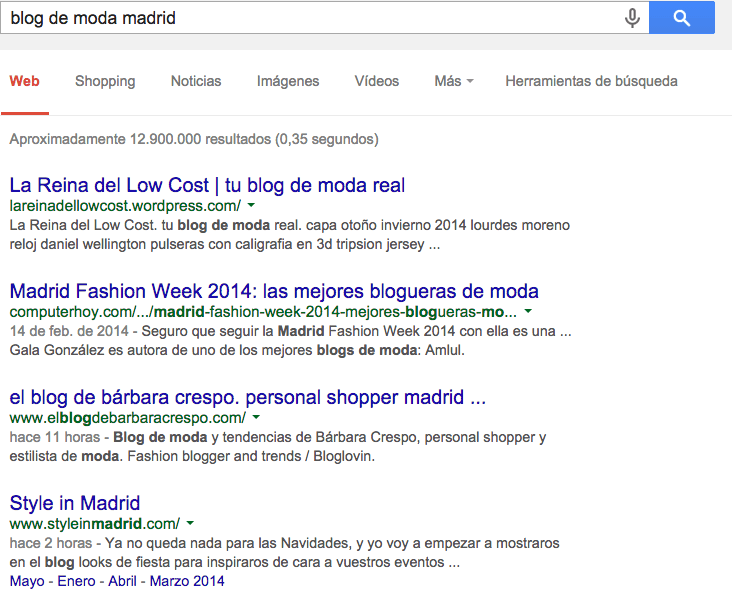This screenshot has width=732, height=603.
Task: Open Herramientas de búsqueda options
Action: (591, 81)
